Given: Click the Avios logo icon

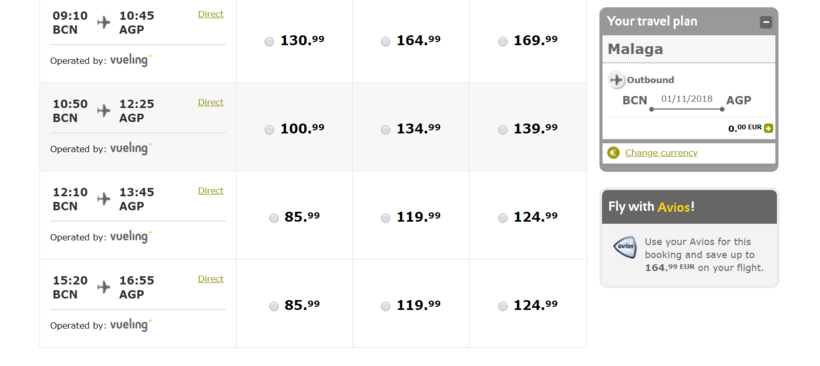Looking at the screenshot, I should [625, 247].
